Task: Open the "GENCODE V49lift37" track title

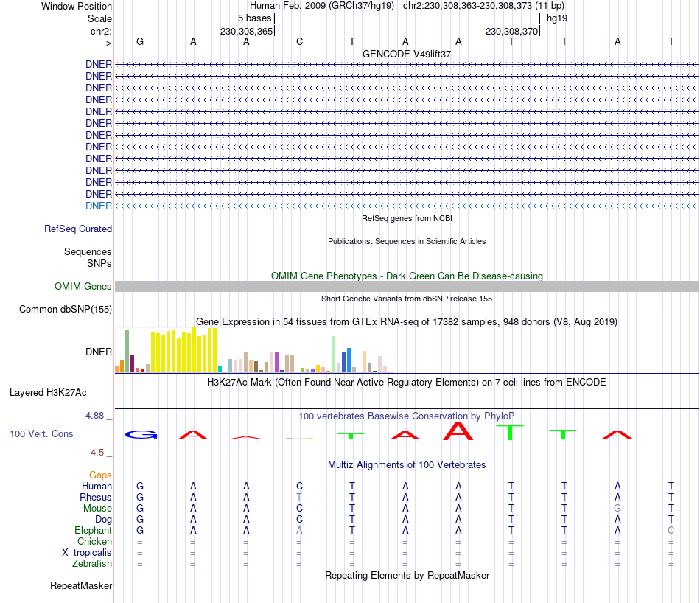Action: pos(406,54)
